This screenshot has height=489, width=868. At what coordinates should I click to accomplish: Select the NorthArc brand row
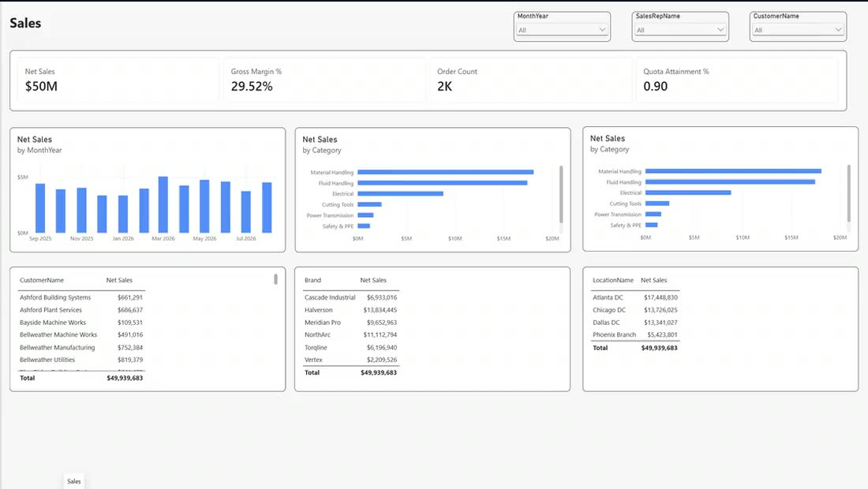(350, 334)
